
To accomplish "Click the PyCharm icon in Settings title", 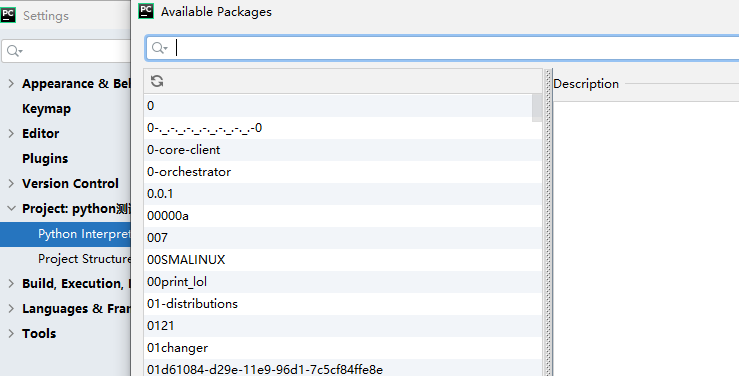I will tap(8, 15).
